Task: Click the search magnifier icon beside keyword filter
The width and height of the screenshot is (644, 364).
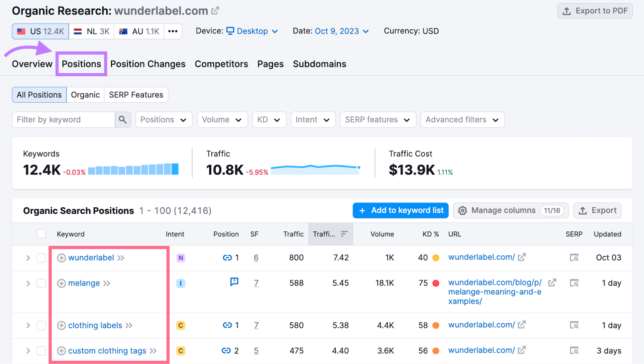Action: (123, 120)
